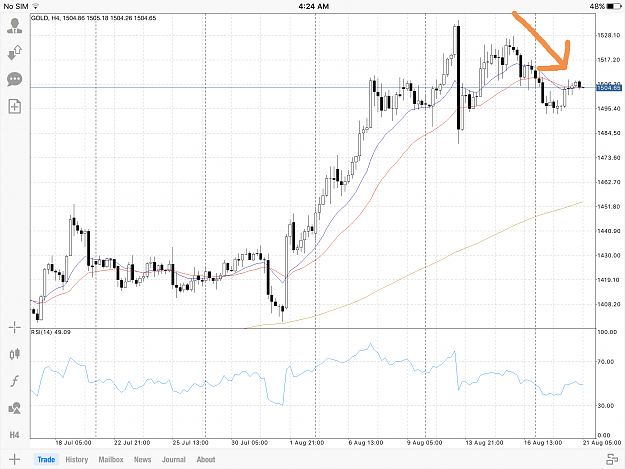Tap the 30.00 RSI level label
The image size is (625, 469).
(605, 406)
